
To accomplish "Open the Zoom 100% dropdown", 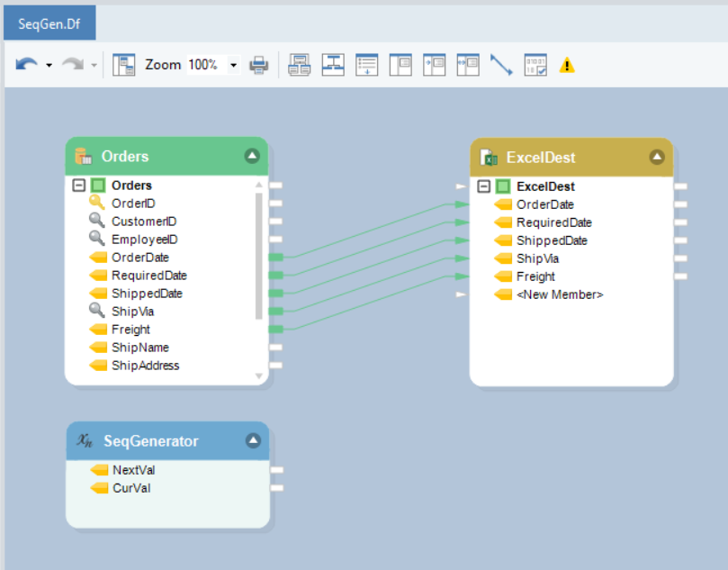I will (x=234, y=65).
